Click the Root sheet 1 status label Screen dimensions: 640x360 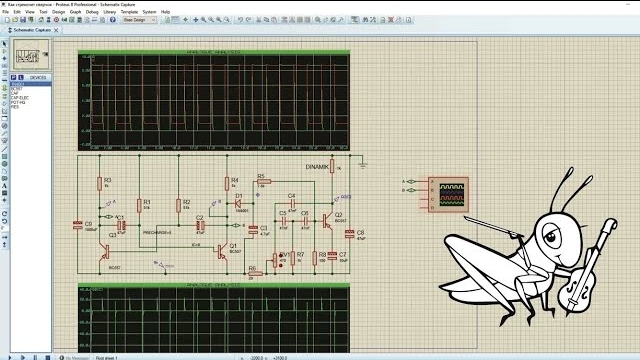click(x=107, y=358)
